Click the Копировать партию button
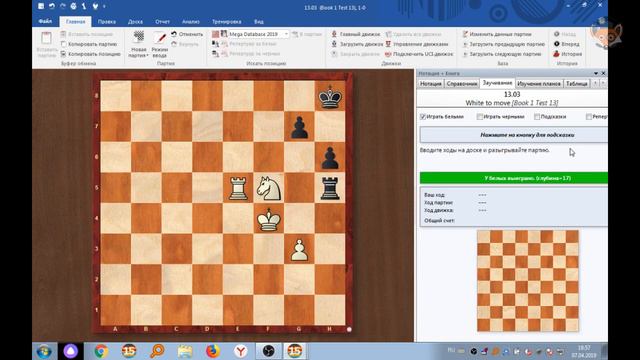 pos(89,44)
